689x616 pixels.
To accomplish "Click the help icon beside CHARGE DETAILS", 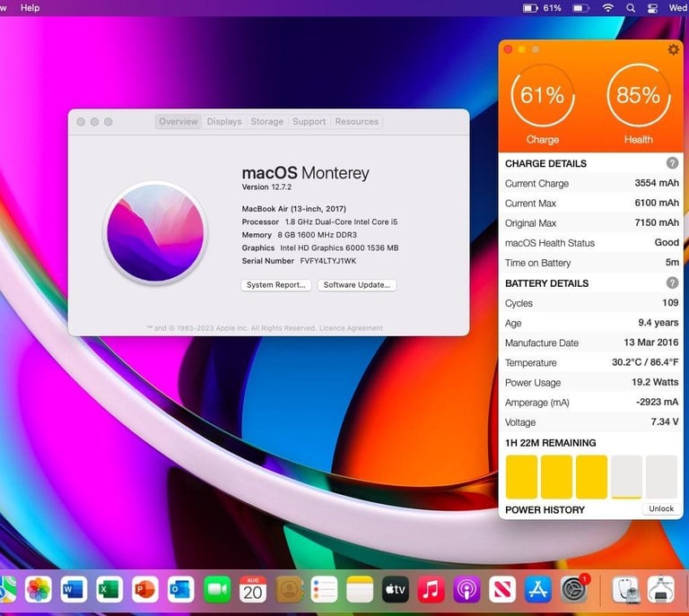I will pyautogui.click(x=672, y=163).
